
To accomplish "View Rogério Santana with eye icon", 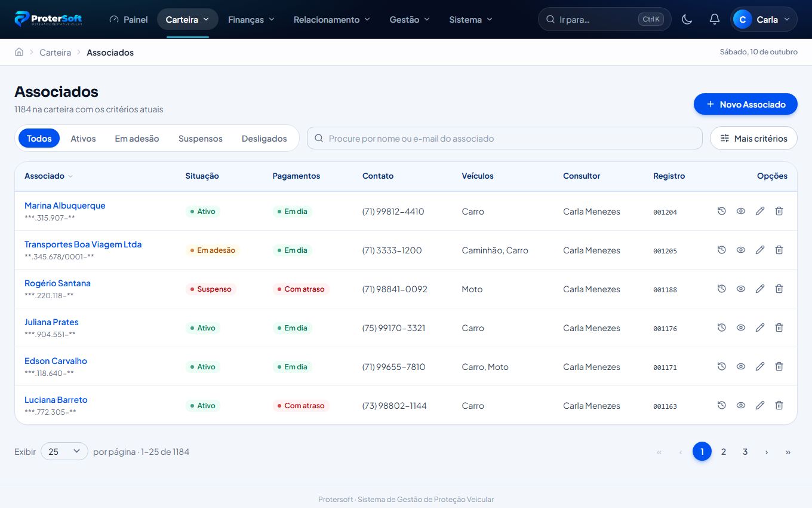I will click(x=741, y=289).
